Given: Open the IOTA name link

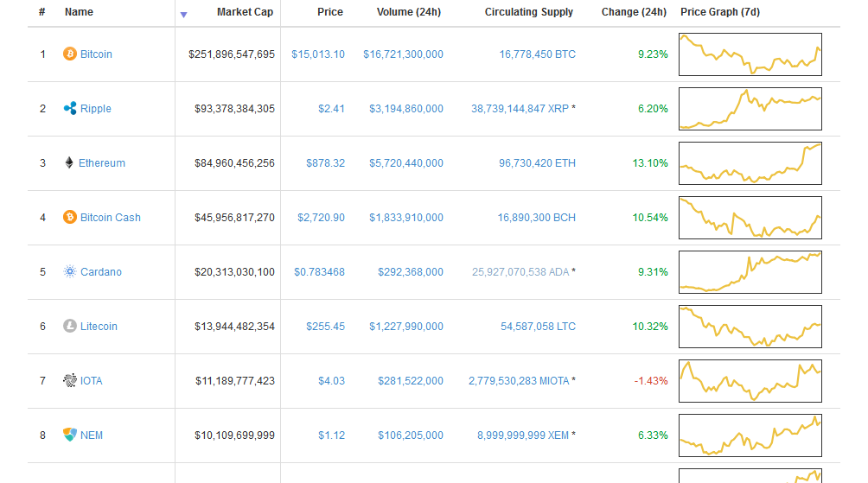Looking at the screenshot, I should 92,381.
